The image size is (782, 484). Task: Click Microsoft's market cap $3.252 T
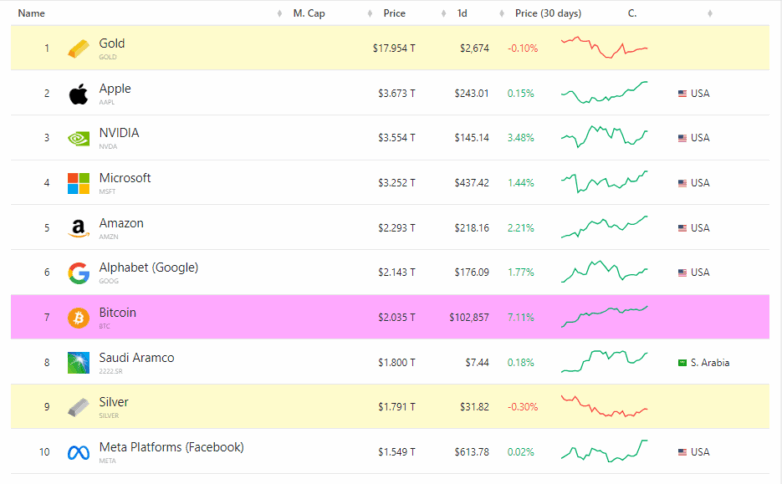[x=396, y=183]
